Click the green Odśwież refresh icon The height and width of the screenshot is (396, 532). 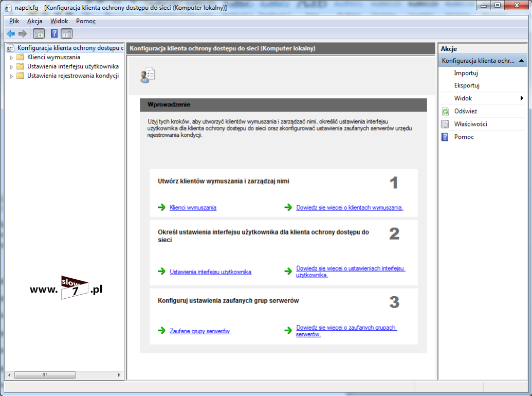pyautogui.click(x=445, y=111)
